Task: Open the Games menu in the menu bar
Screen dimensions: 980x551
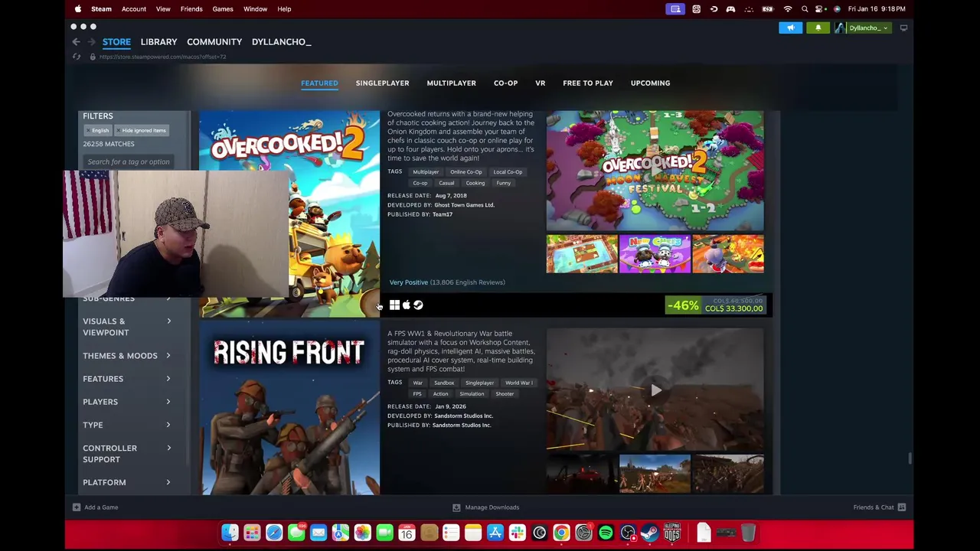Action: point(223,9)
